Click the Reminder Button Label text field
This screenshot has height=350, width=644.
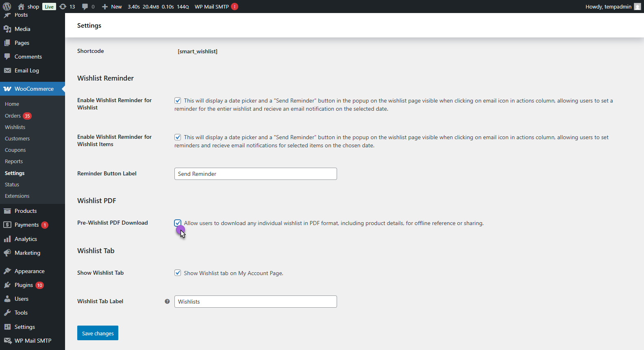255,174
